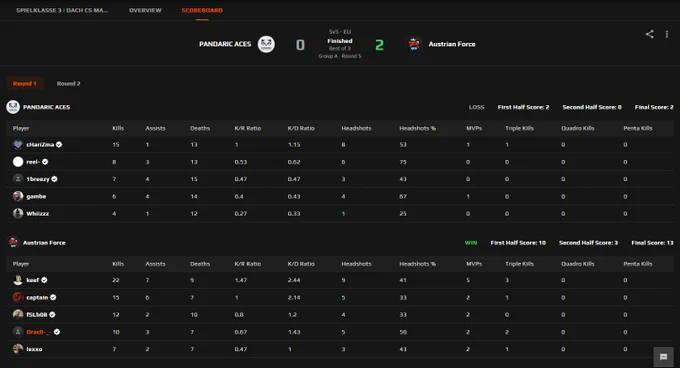Click cHariZma's K/D ratio value 1.15

pyautogui.click(x=294, y=144)
